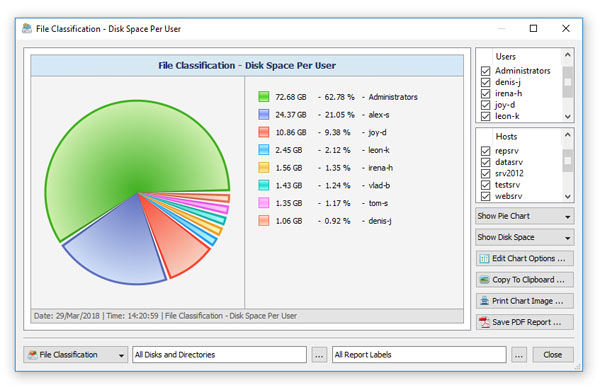The image size is (600, 390).
Task: Close the window via title bar X
Action: pos(566,28)
